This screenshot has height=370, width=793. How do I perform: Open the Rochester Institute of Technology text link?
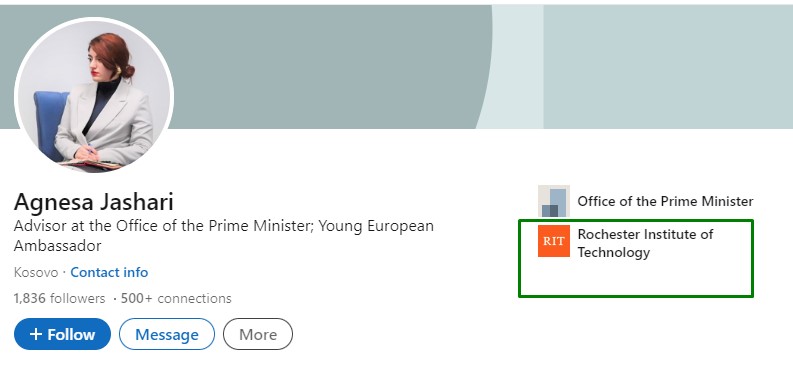(x=645, y=243)
